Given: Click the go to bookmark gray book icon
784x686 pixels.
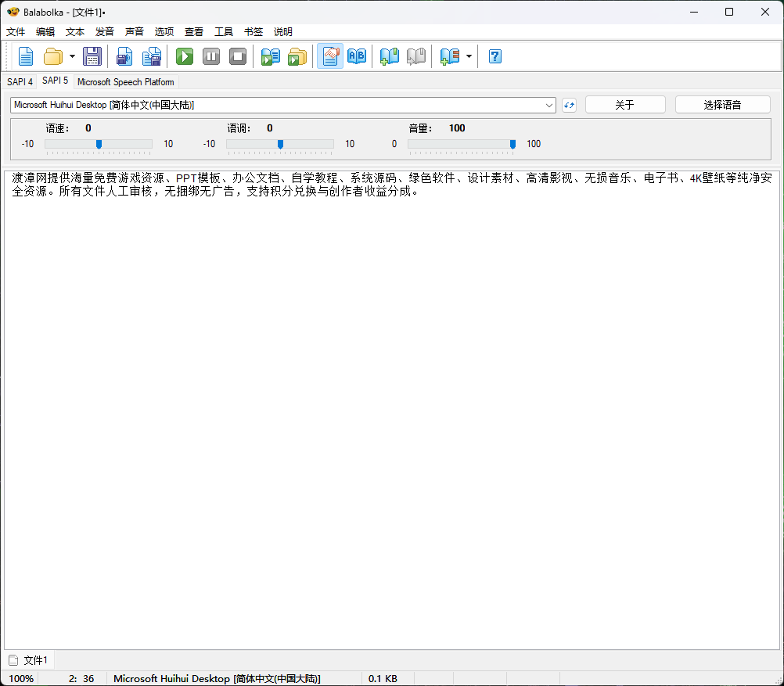Looking at the screenshot, I should 416,56.
